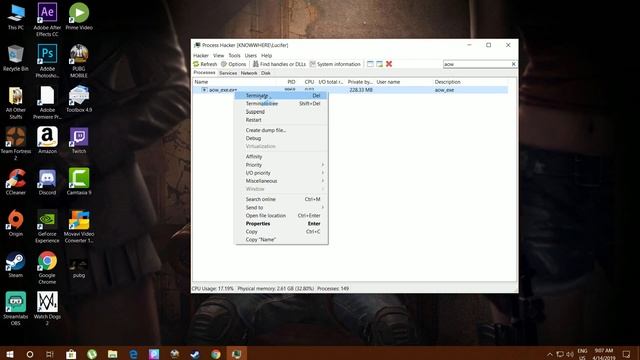Select Create dump file in context menu
This screenshot has width=640, height=360.
point(281,130)
